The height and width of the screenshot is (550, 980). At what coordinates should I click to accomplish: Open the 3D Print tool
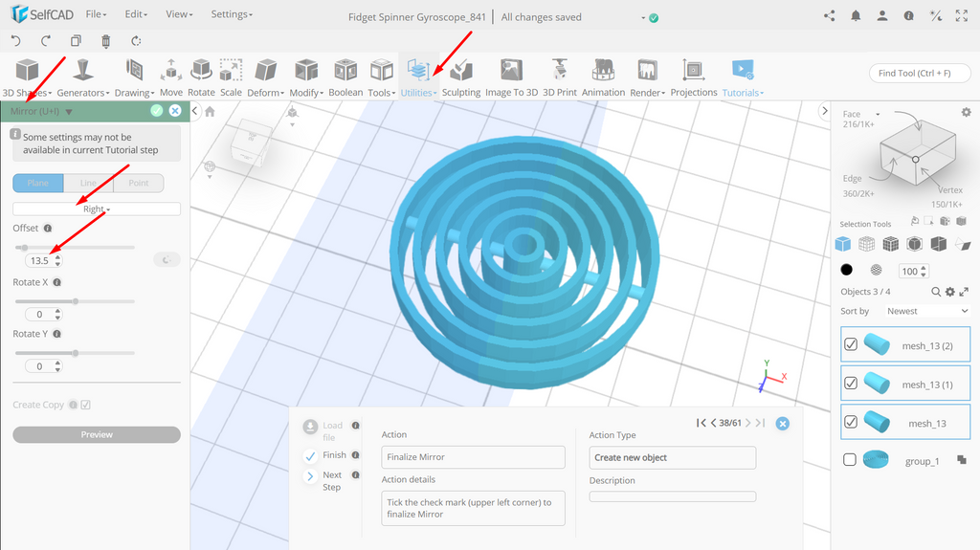(x=559, y=77)
